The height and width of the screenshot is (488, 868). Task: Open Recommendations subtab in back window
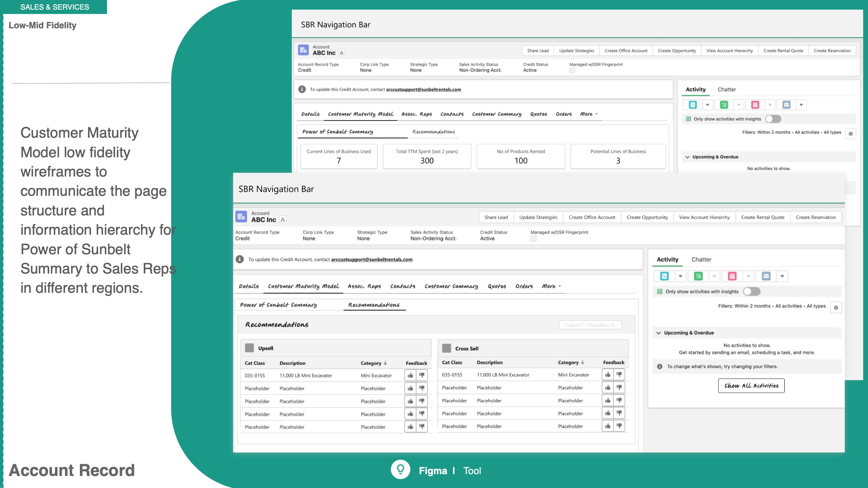click(434, 132)
